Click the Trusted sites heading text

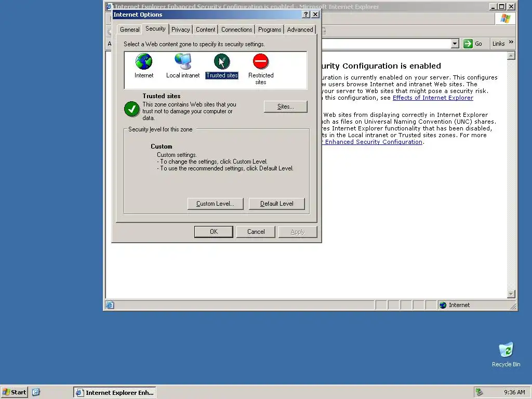click(x=162, y=96)
